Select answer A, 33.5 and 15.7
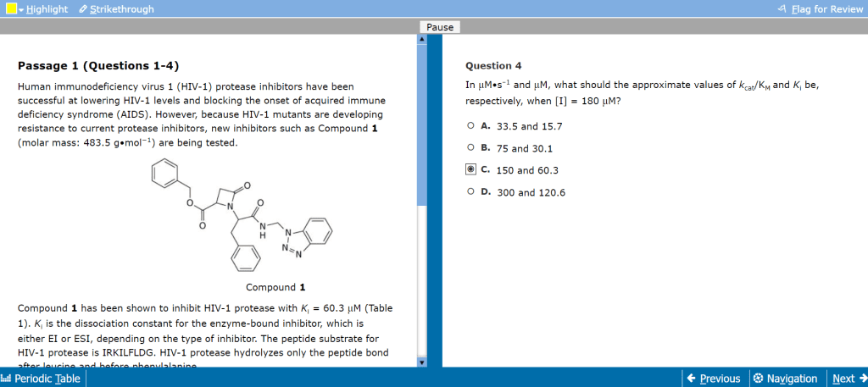 [470, 125]
